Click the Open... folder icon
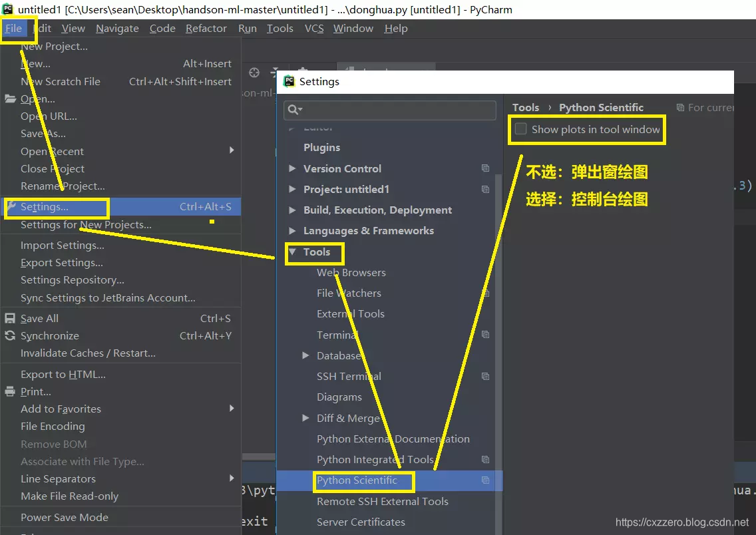This screenshot has width=756, height=535. 10,98
